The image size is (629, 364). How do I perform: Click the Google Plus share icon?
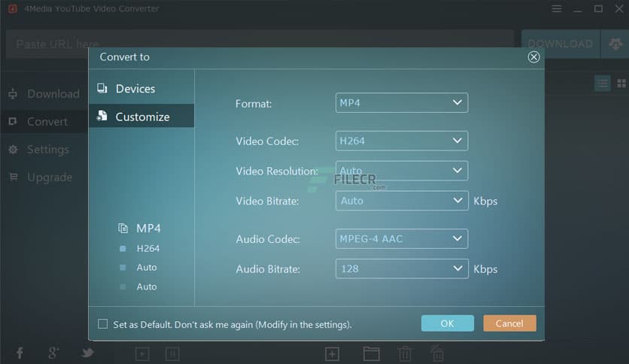tap(53, 353)
